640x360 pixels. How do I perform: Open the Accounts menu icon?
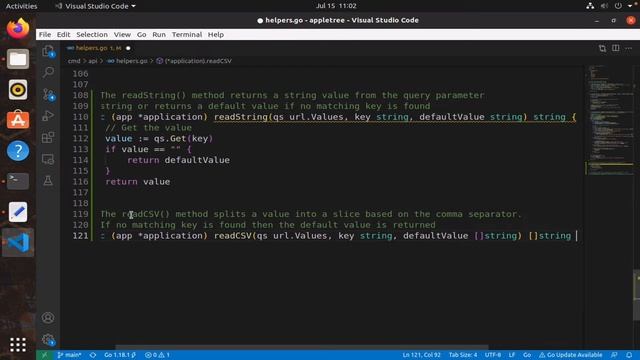(48, 318)
